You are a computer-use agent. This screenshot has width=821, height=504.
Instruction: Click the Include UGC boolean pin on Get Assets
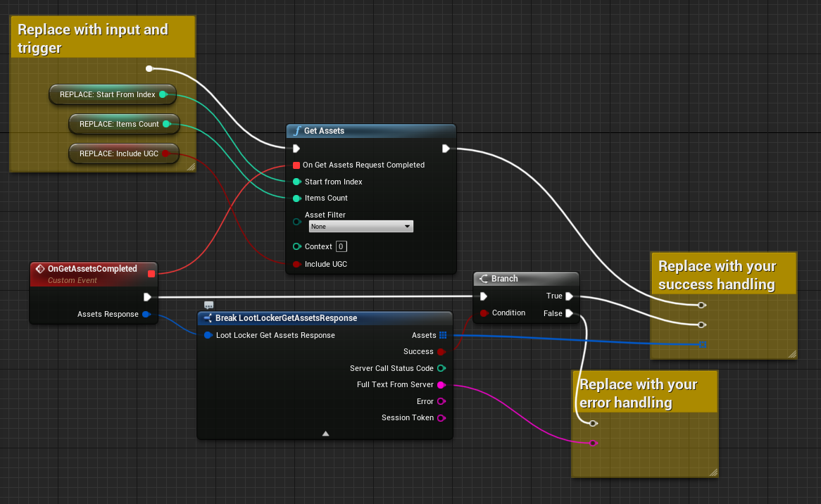[x=297, y=265]
